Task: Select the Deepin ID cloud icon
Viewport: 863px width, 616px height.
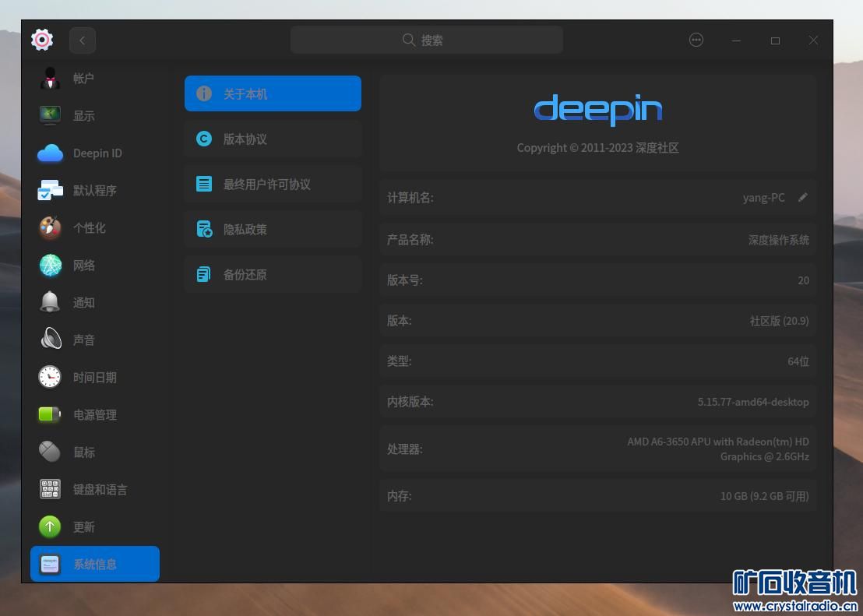Action: point(50,153)
